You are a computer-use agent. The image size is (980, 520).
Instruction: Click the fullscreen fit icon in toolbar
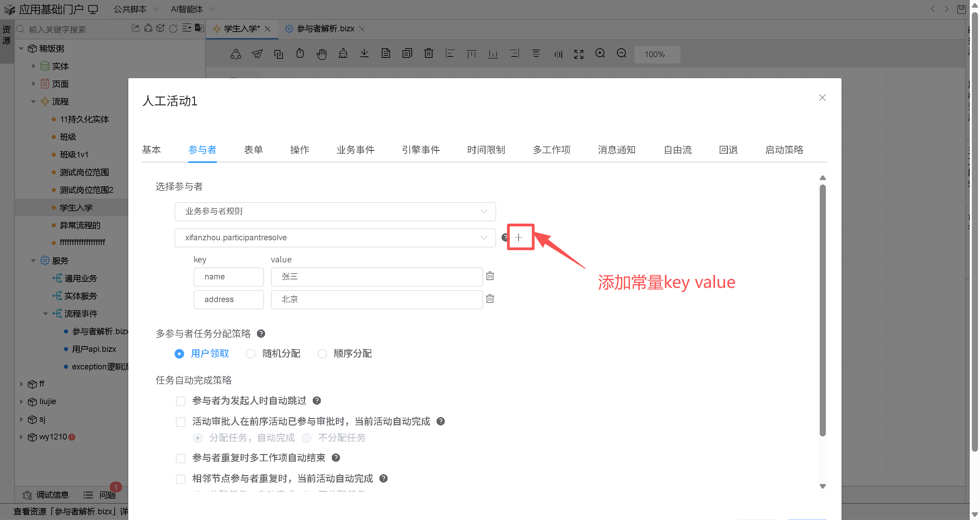(578, 54)
